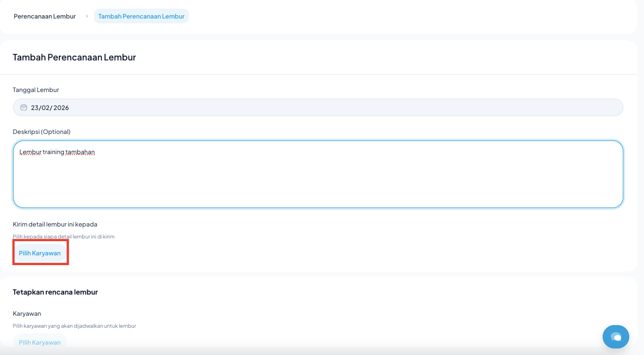Click the Tanggal Lembur field label
Viewport: 644px width, 355px height.
[36, 90]
